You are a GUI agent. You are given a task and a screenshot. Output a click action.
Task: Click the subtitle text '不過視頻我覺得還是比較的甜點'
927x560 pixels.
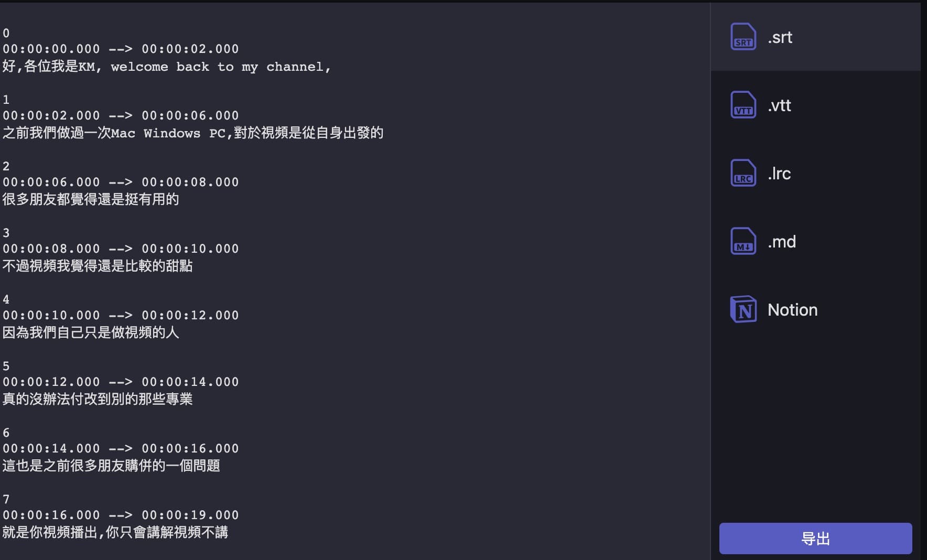[x=98, y=266]
